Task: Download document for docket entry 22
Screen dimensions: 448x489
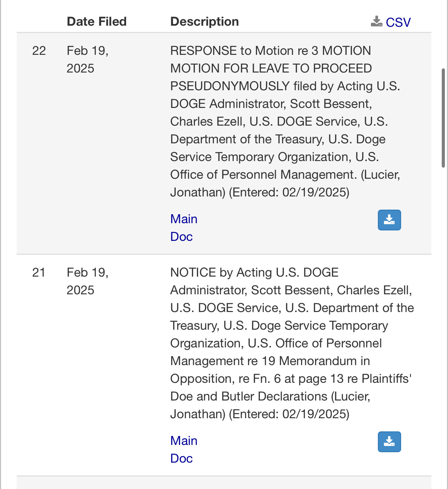Action: click(x=389, y=220)
